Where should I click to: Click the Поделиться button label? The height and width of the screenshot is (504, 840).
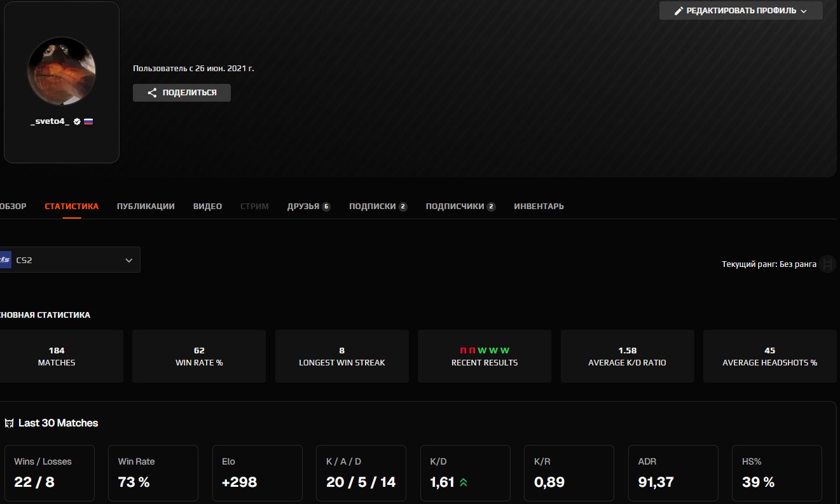189,93
